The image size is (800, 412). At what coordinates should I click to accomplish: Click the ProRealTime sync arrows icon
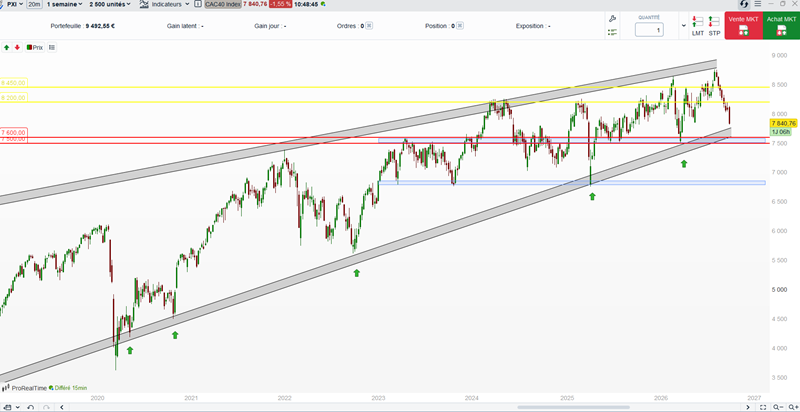[x=744, y=4]
